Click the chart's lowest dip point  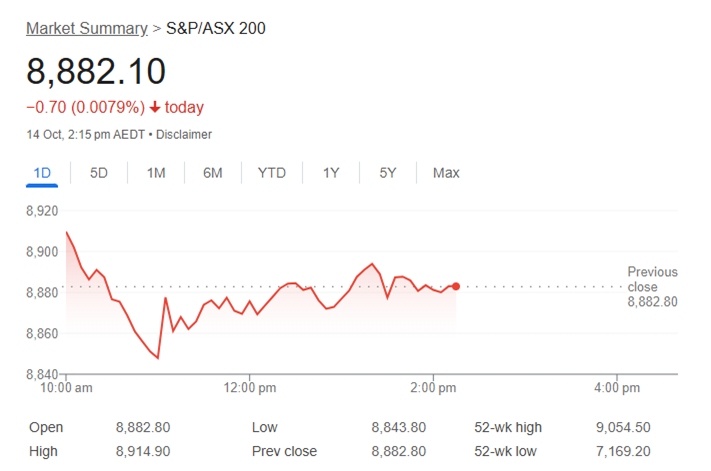(158, 358)
